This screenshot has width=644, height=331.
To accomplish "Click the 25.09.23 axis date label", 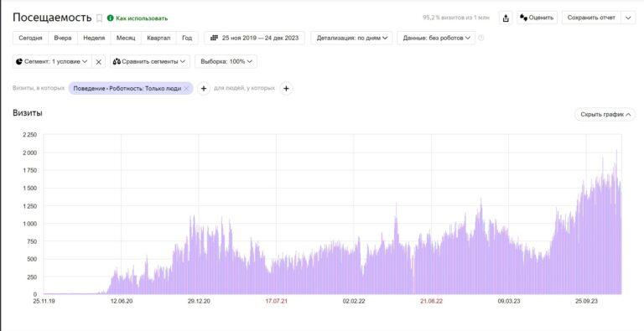I will click(x=586, y=302).
